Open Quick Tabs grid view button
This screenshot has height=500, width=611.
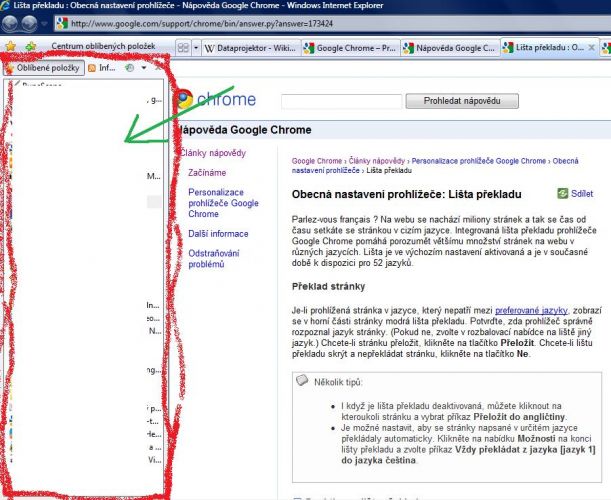coord(183,48)
